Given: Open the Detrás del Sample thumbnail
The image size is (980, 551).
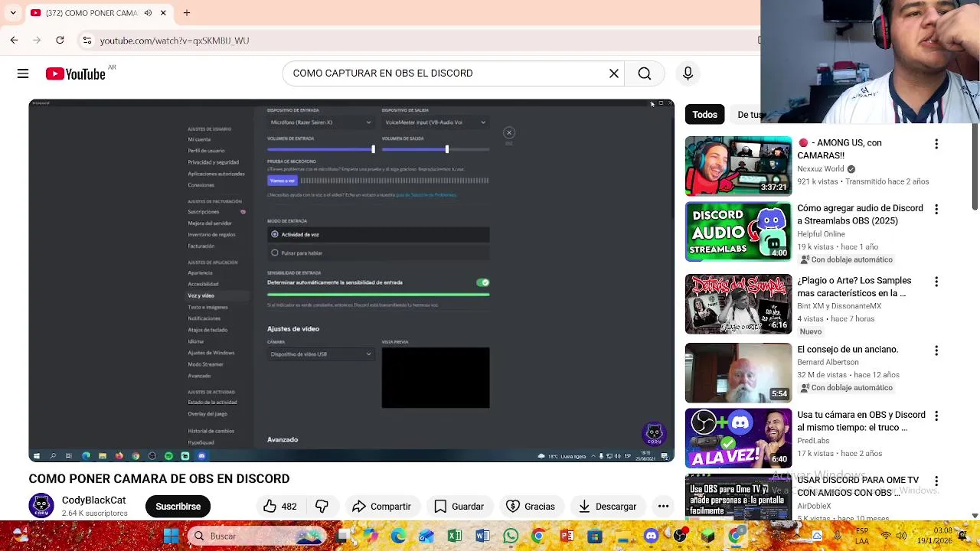Looking at the screenshot, I should [738, 304].
